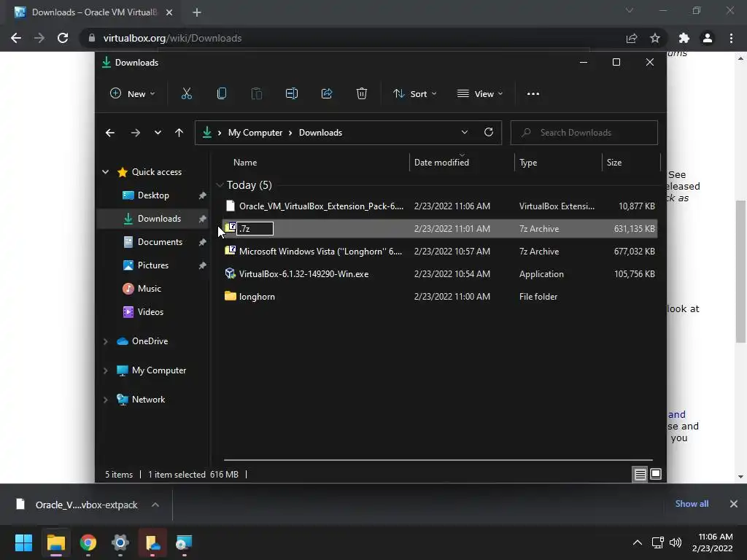Open the New item dropdown
747x560 pixels.
coord(133,94)
